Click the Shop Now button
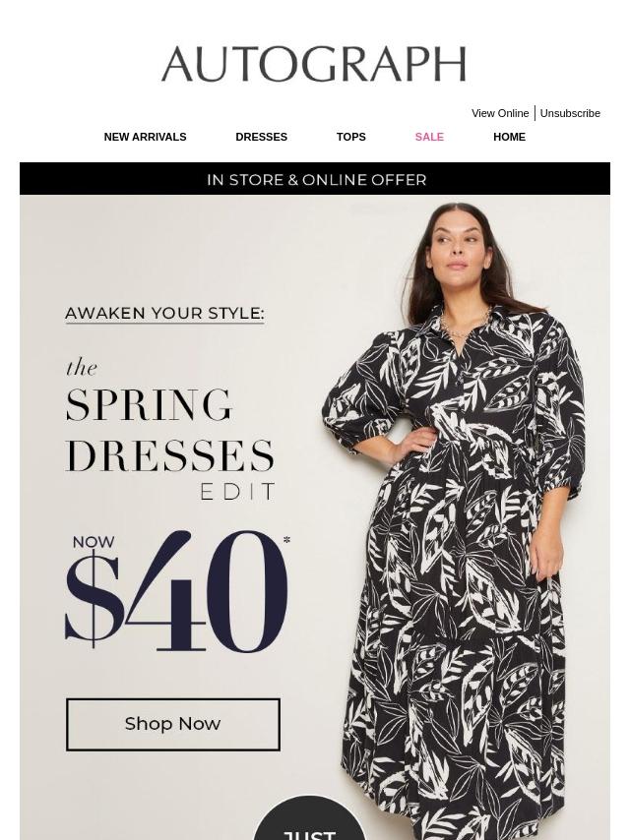This screenshot has height=840, width=630. [x=173, y=724]
